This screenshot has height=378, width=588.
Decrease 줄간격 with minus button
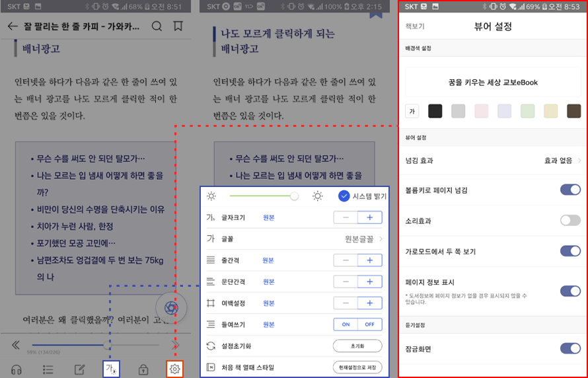pyautogui.click(x=346, y=260)
